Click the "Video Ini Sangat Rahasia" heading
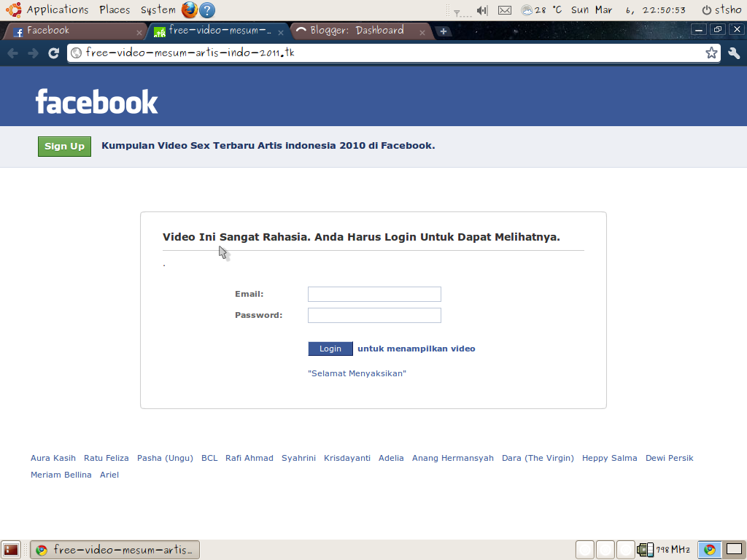747x560 pixels. tap(361, 237)
